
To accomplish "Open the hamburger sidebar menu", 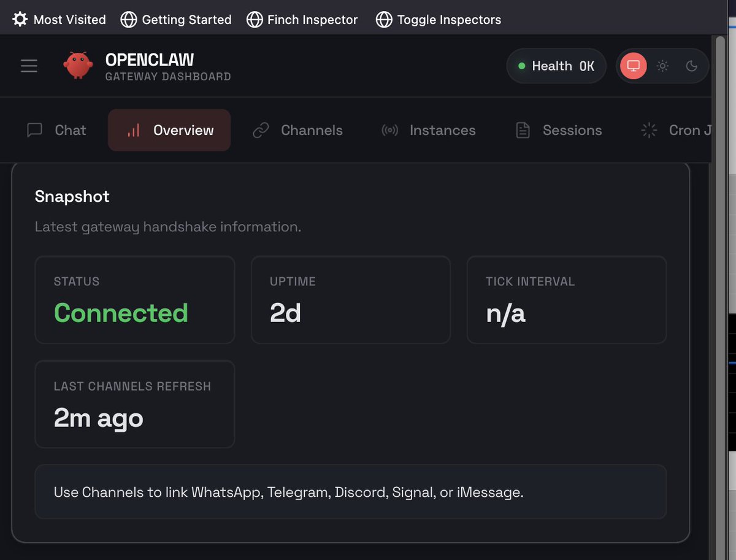I will pyautogui.click(x=29, y=66).
